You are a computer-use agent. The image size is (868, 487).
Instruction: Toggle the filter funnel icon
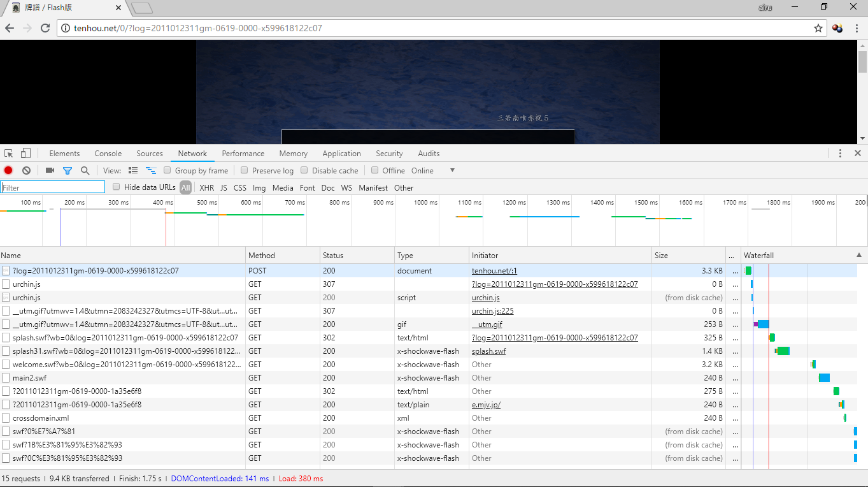[68, 171]
